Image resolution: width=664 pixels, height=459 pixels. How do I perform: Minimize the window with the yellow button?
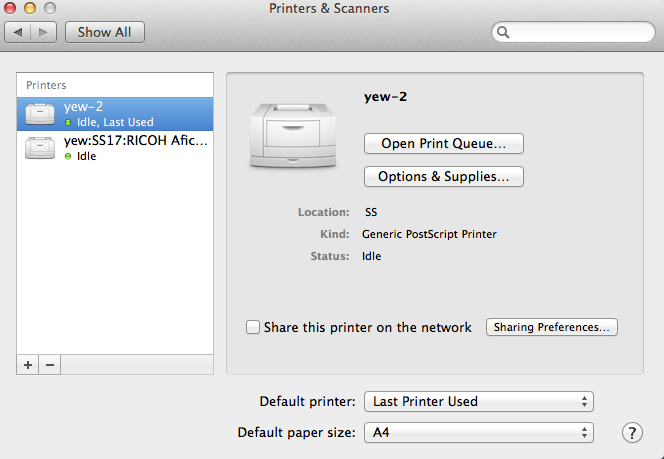(x=32, y=8)
